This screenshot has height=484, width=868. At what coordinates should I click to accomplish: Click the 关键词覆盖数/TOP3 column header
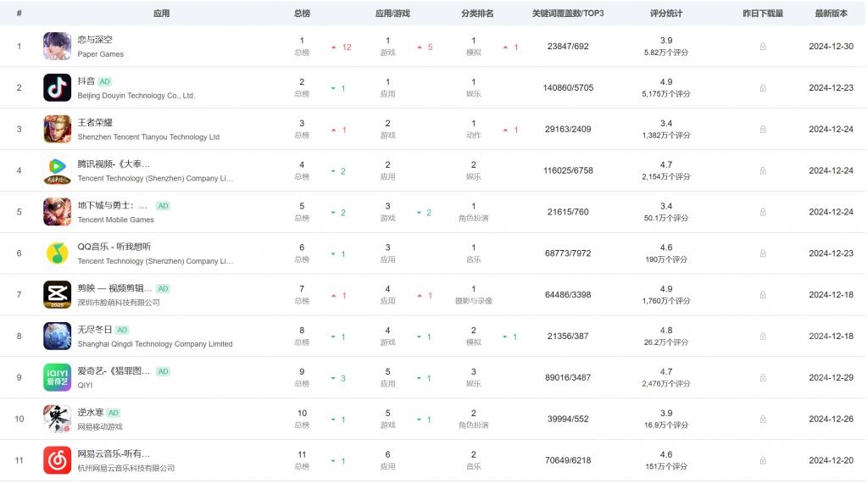(x=568, y=14)
